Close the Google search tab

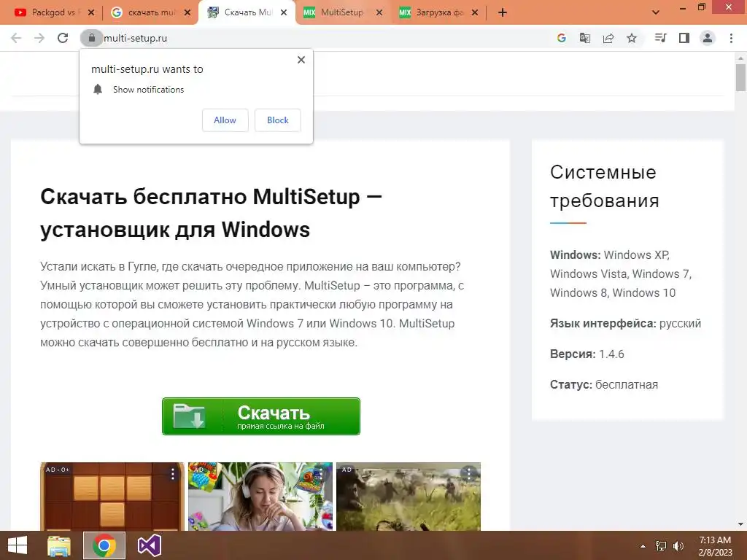tap(187, 12)
